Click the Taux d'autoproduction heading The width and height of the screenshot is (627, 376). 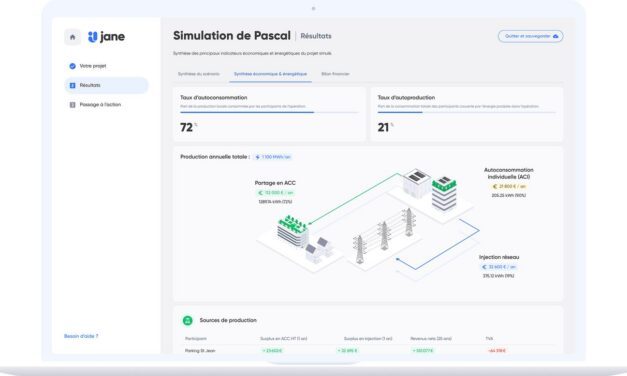click(x=406, y=98)
